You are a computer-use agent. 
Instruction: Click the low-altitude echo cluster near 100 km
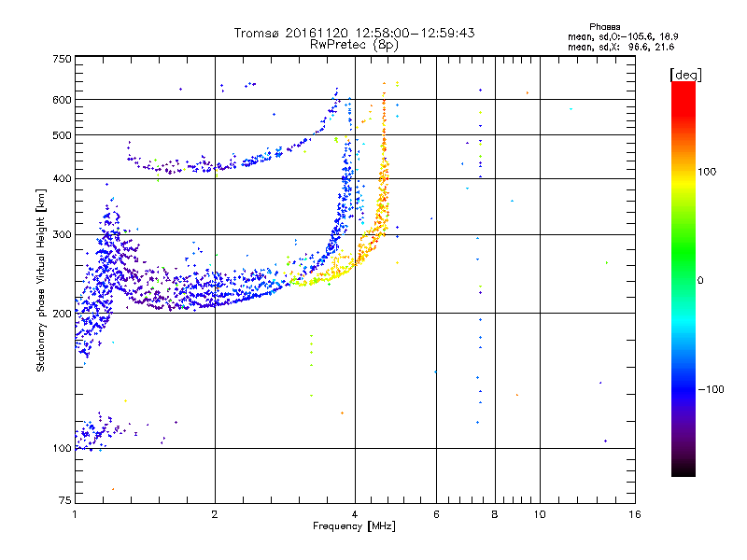98,433
